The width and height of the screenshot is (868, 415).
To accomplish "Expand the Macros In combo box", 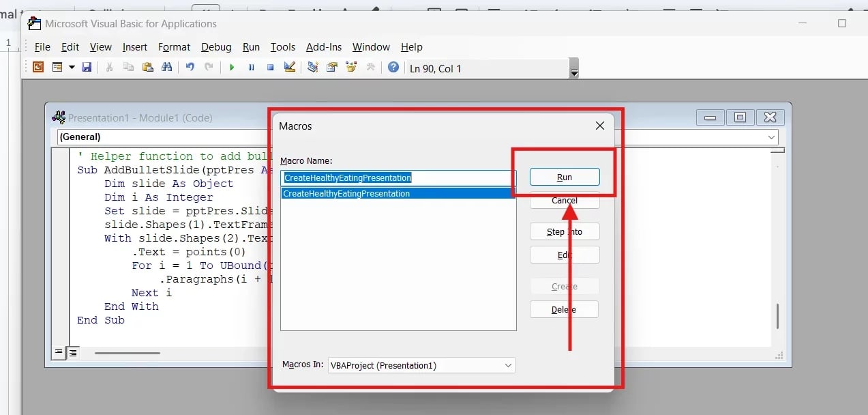I will pyautogui.click(x=508, y=365).
